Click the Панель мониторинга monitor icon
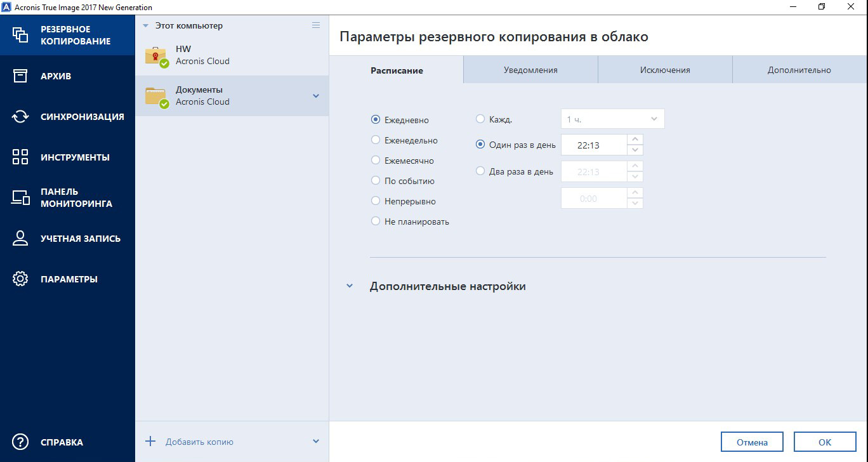This screenshot has height=462, width=868. coord(20,197)
